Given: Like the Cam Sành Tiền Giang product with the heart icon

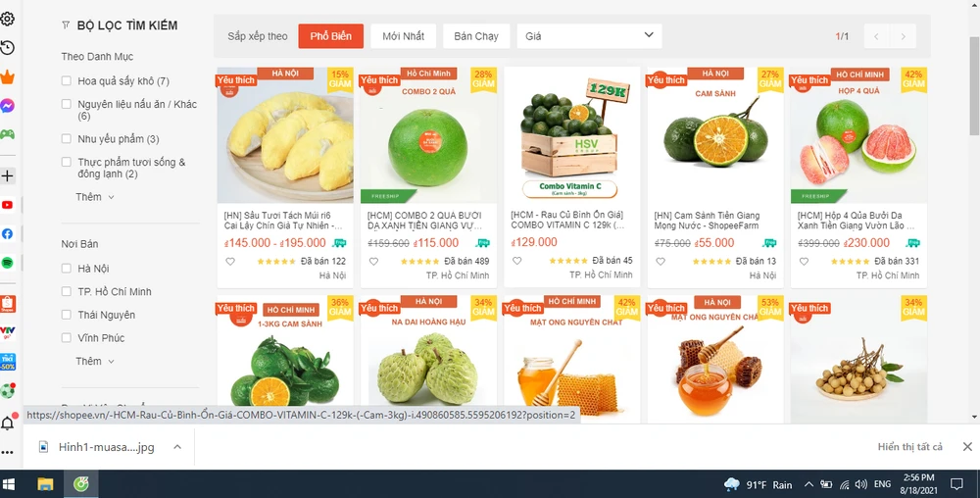Looking at the screenshot, I should pos(661,261).
